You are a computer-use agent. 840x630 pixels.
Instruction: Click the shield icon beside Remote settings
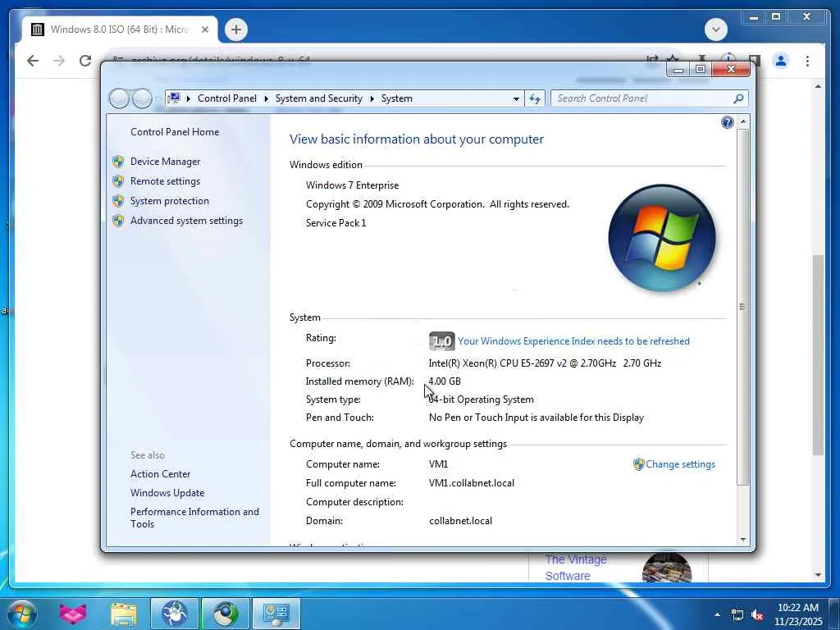pos(118,181)
